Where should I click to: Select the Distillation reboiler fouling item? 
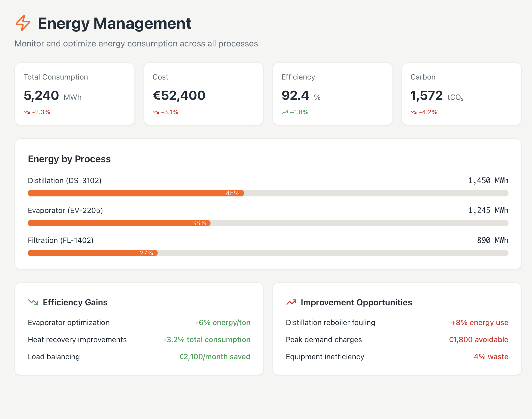[x=330, y=322]
